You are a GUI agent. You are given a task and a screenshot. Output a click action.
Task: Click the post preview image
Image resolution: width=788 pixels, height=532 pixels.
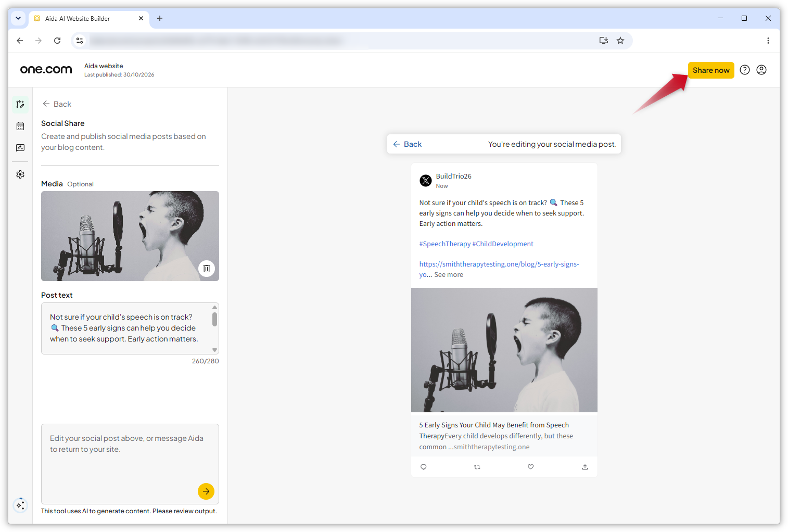tap(504, 350)
